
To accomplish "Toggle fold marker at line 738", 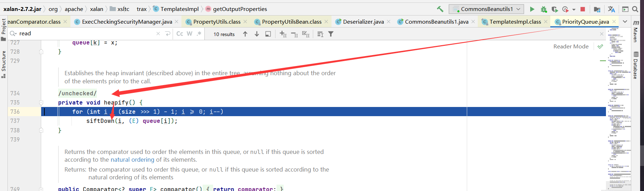I will click(41, 130).
